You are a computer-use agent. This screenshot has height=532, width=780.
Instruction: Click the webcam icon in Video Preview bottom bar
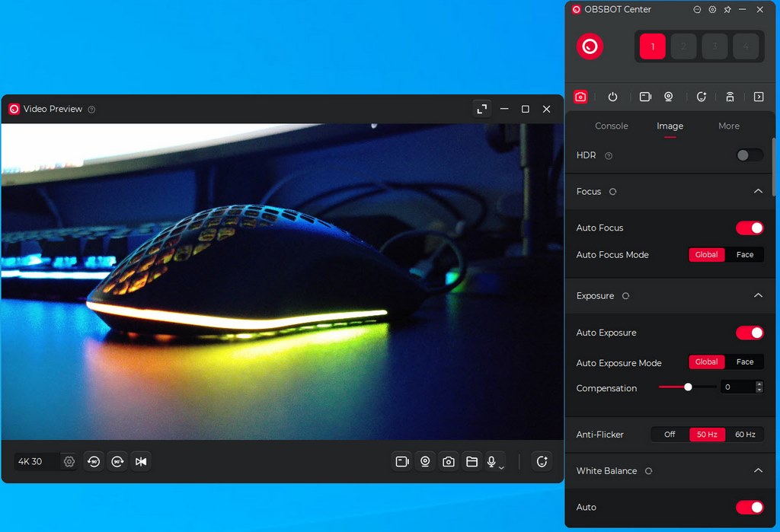[x=425, y=462]
